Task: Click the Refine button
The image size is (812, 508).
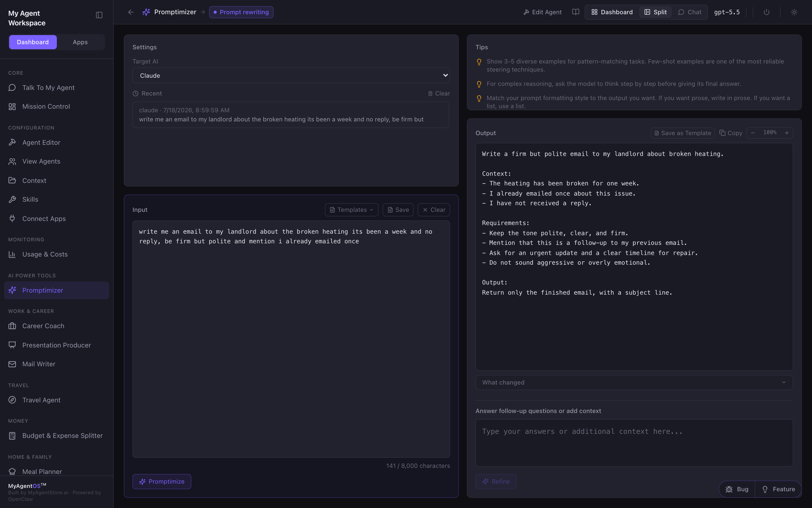Action: [496, 482]
